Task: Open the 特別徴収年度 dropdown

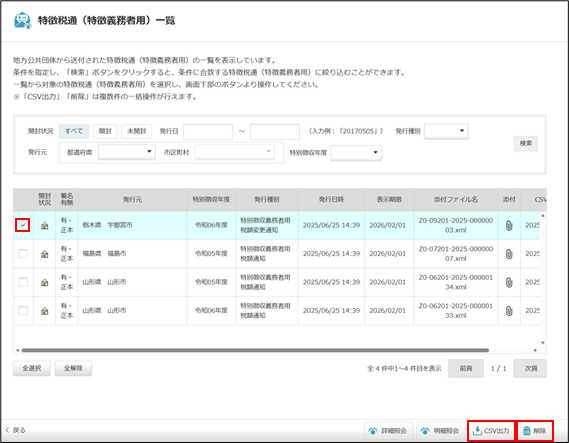Action: (356, 153)
